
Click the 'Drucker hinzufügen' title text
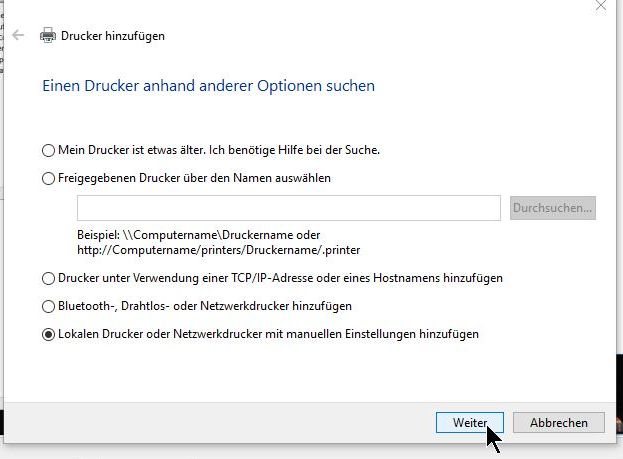pos(113,36)
